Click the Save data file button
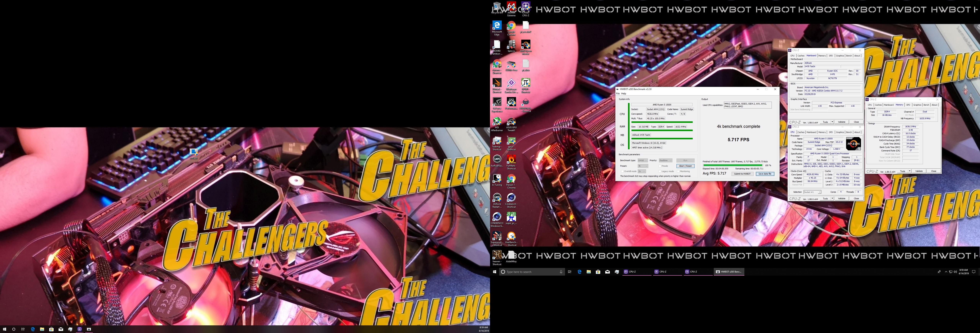 [765, 174]
